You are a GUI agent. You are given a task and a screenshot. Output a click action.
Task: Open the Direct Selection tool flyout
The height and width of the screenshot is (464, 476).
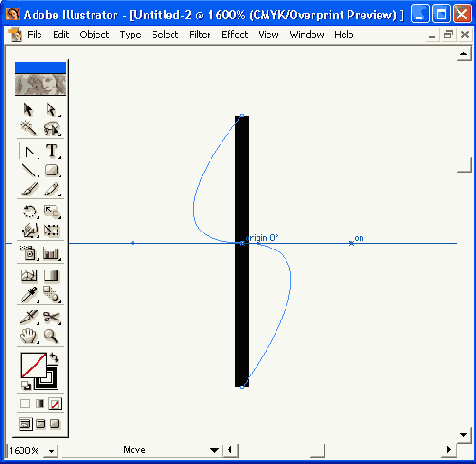coord(52,110)
